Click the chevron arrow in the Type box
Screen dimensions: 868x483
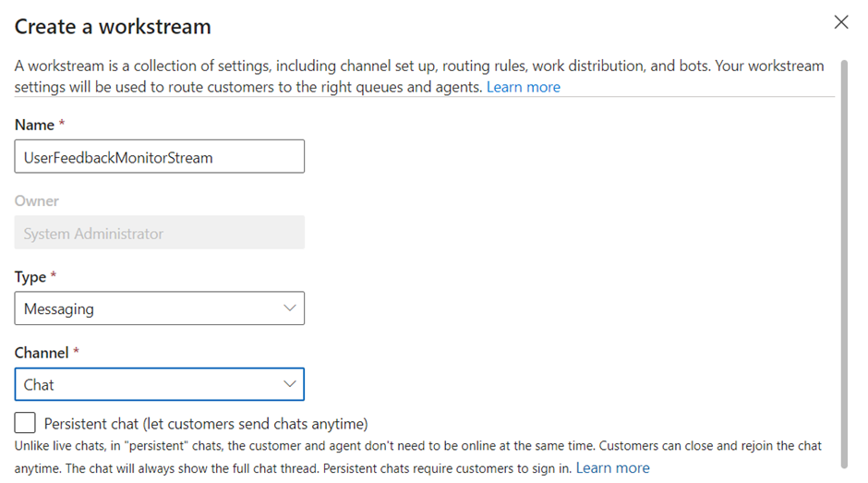point(289,308)
